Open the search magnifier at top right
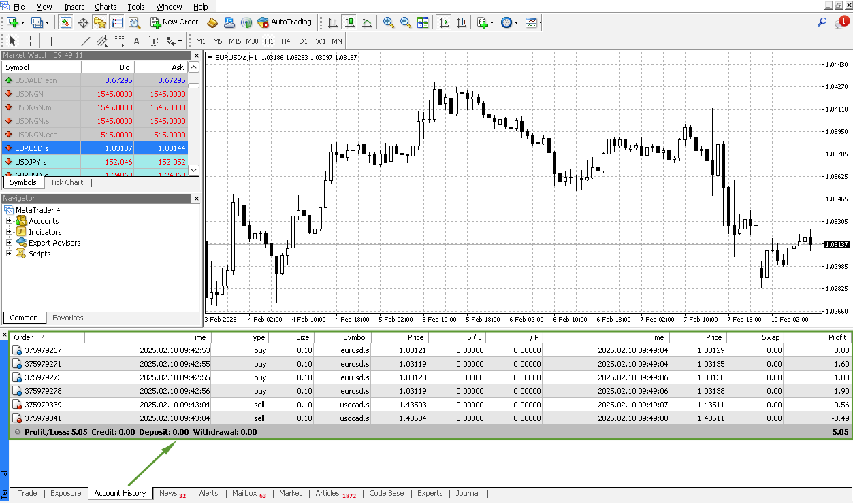 pyautogui.click(x=822, y=22)
